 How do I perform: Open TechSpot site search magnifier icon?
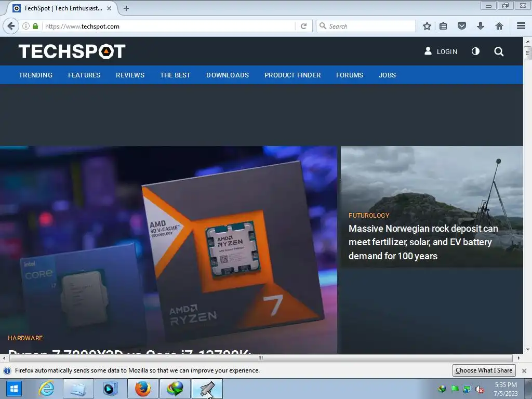pyautogui.click(x=499, y=51)
